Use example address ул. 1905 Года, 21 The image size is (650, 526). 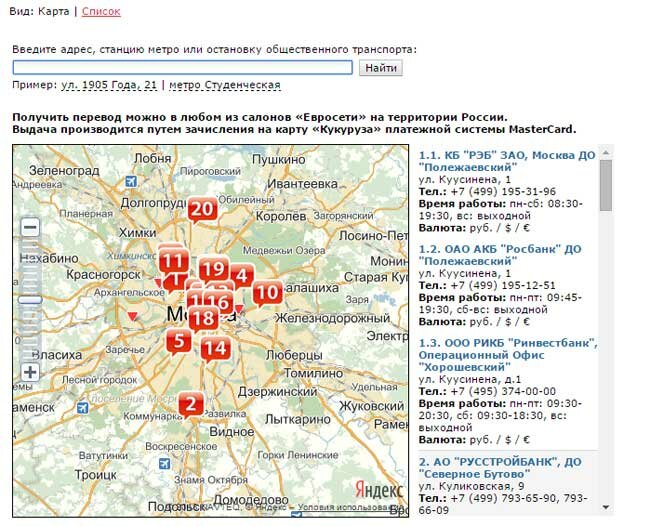point(109,85)
